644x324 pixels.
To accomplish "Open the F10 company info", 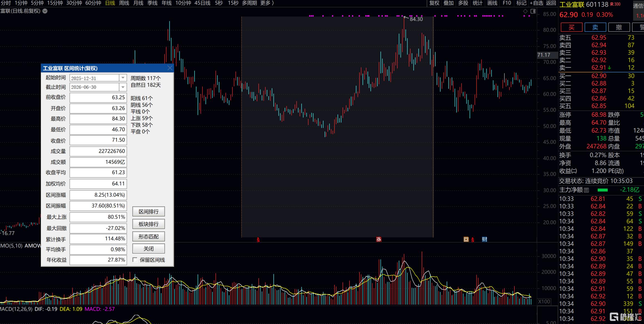I will coord(507,3).
